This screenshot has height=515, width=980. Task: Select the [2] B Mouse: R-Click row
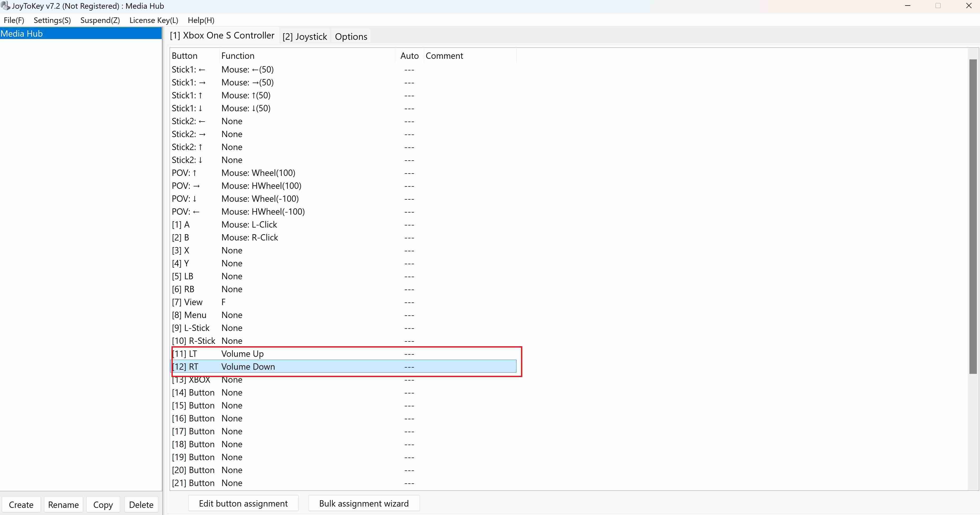[343, 238]
